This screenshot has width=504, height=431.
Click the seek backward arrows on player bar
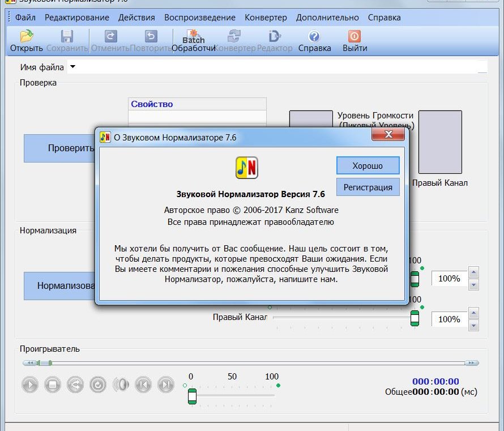point(30,363)
